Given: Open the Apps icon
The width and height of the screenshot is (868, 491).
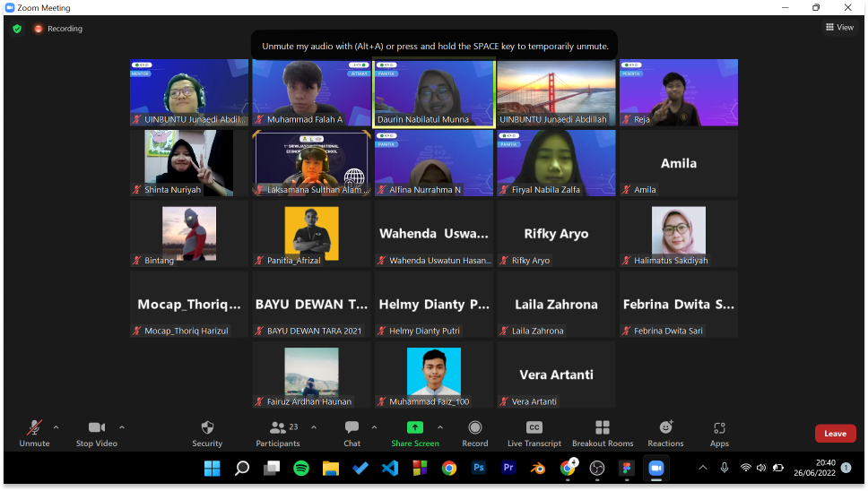Looking at the screenshot, I should pos(719,428).
